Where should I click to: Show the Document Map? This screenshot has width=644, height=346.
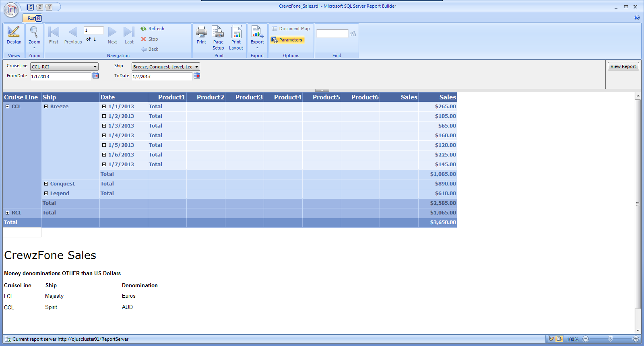291,29
